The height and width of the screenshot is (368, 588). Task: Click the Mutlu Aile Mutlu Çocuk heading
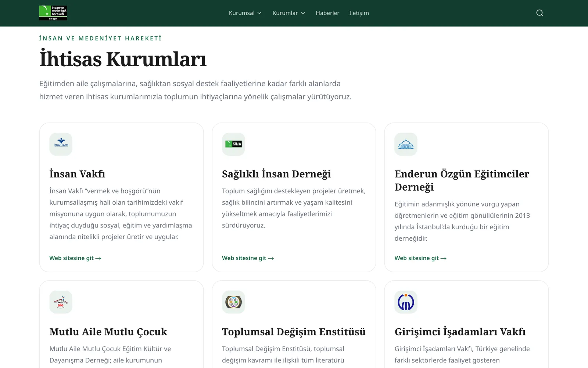click(108, 332)
